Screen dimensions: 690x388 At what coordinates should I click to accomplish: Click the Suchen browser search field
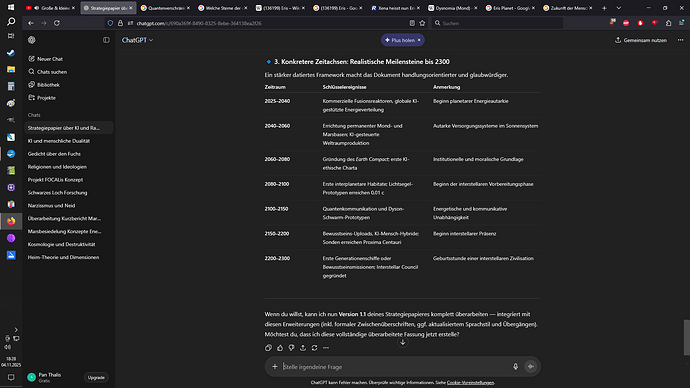[497, 23]
